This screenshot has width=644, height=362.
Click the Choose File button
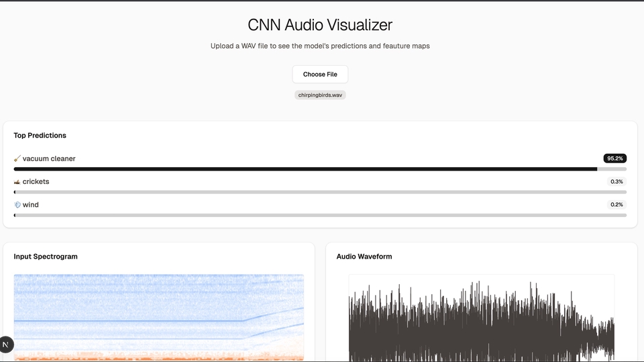click(320, 75)
